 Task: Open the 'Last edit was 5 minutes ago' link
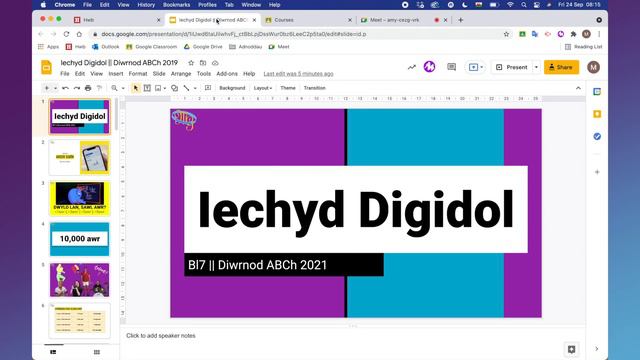298,74
